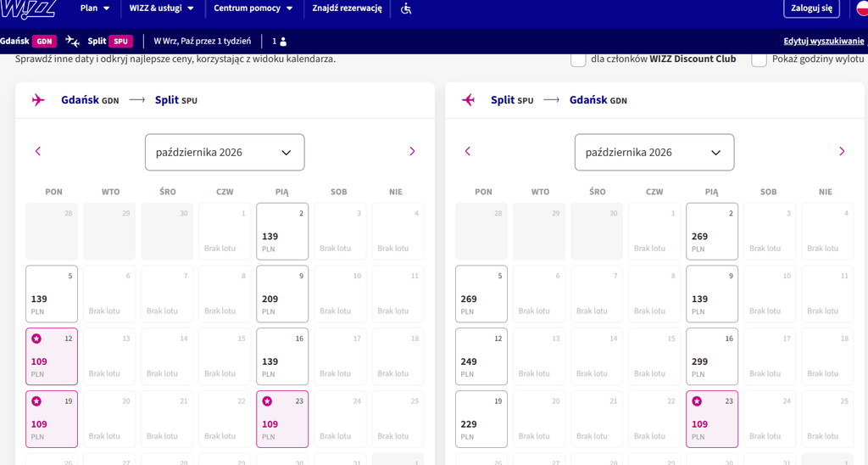The height and width of the screenshot is (465, 868).
Task: Enable Pokaż godziny wylotu checkbox
Action: (x=759, y=59)
